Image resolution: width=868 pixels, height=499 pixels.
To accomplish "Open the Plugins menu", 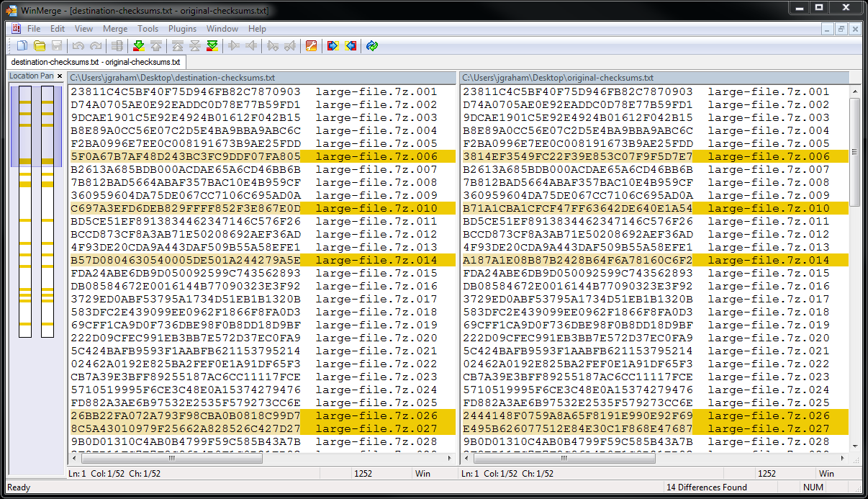I will tap(183, 29).
